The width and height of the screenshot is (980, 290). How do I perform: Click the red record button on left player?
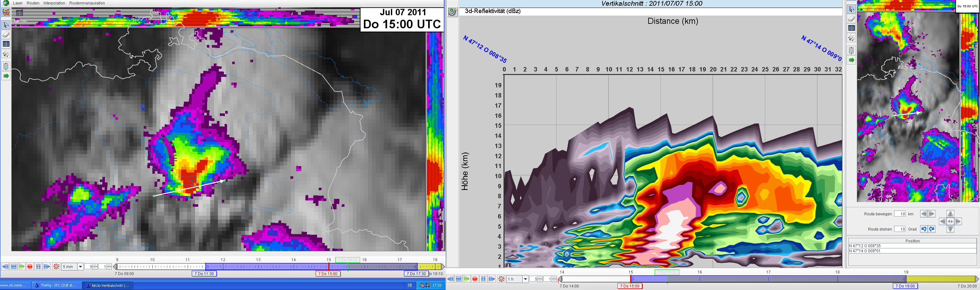(x=30, y=266)
